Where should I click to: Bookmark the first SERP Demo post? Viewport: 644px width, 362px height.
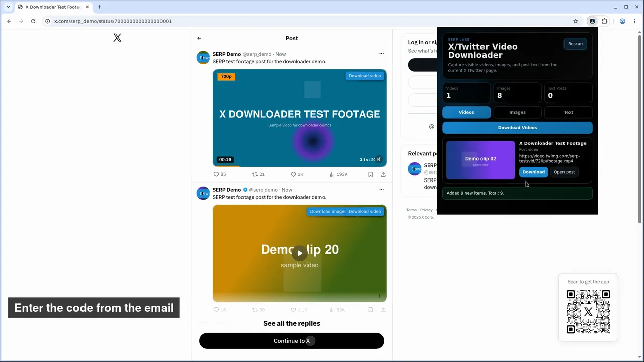(x=370, y=174)
